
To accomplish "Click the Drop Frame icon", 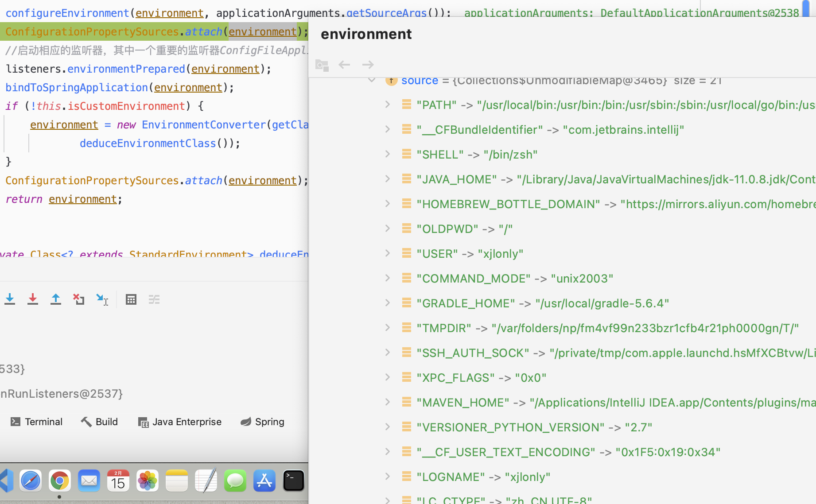I will 79,299.
